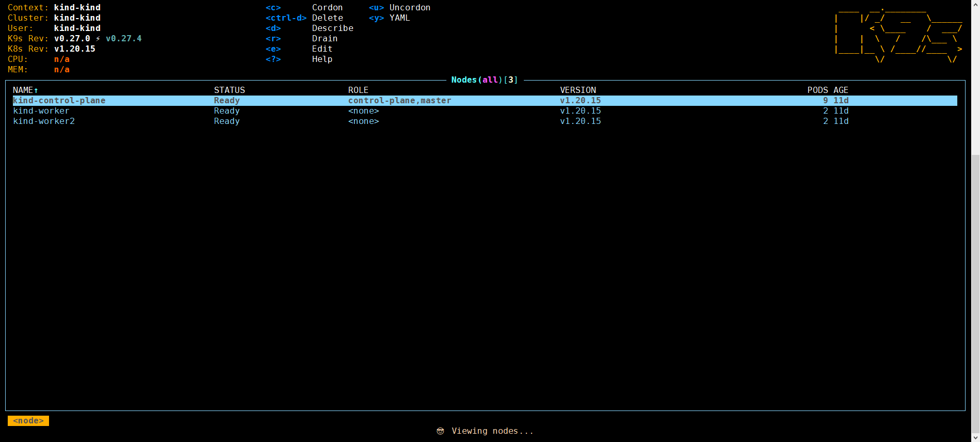
Task: Select the kind-control-plane node row
Action: (59, 101)
